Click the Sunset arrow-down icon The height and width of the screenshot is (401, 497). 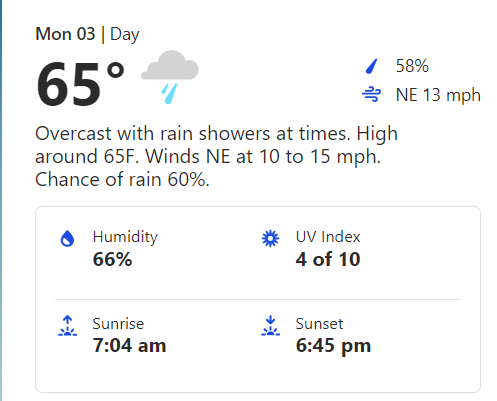click(270, 326)
